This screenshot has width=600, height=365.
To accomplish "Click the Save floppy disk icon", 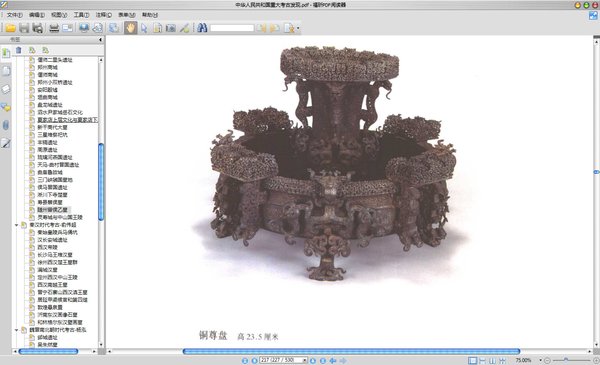I will click(24, 28).
